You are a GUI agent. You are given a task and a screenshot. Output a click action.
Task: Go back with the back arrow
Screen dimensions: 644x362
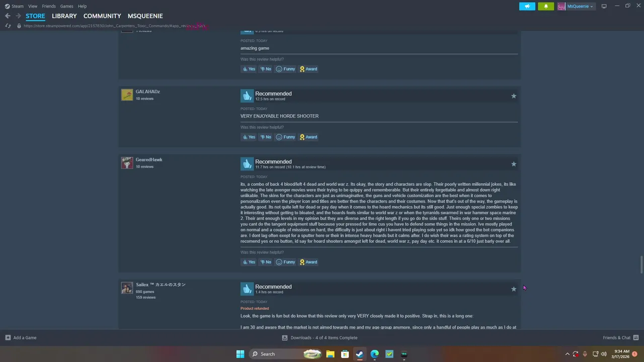(x=8, y=16)
